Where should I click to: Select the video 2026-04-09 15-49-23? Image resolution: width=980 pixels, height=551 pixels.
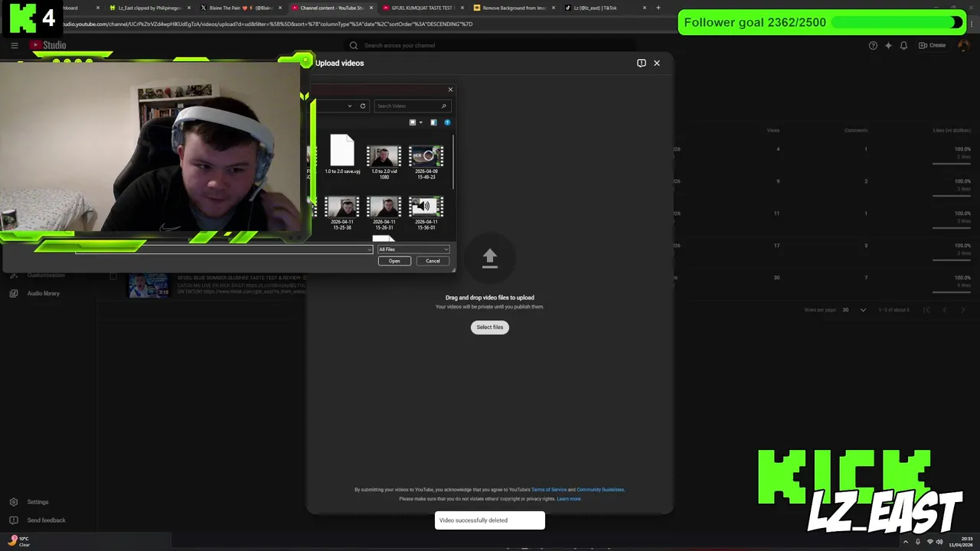(x=426, y=162)
